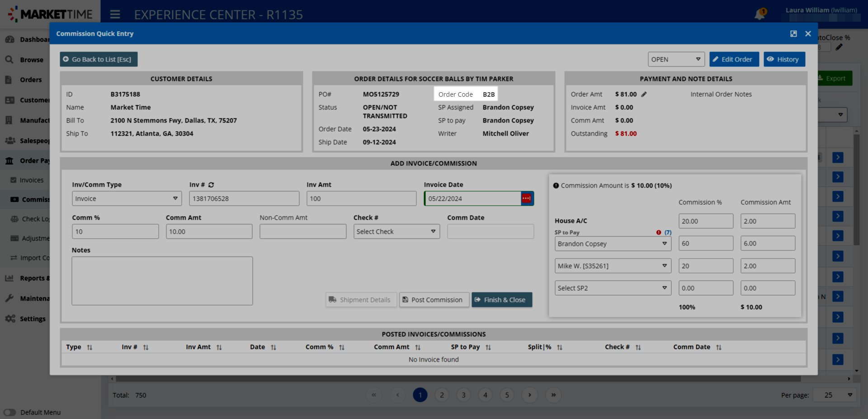Sort posted invoices by Comm Amt
Viewport: 868px width, 419px height.
click(418, 347)
